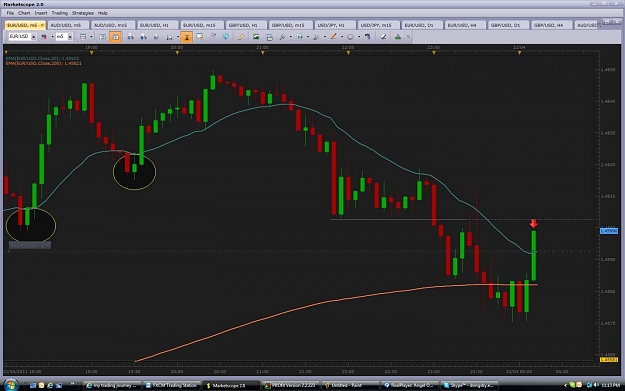
Task: Click the third small blue indicator icon
Action: click(156, 37)
